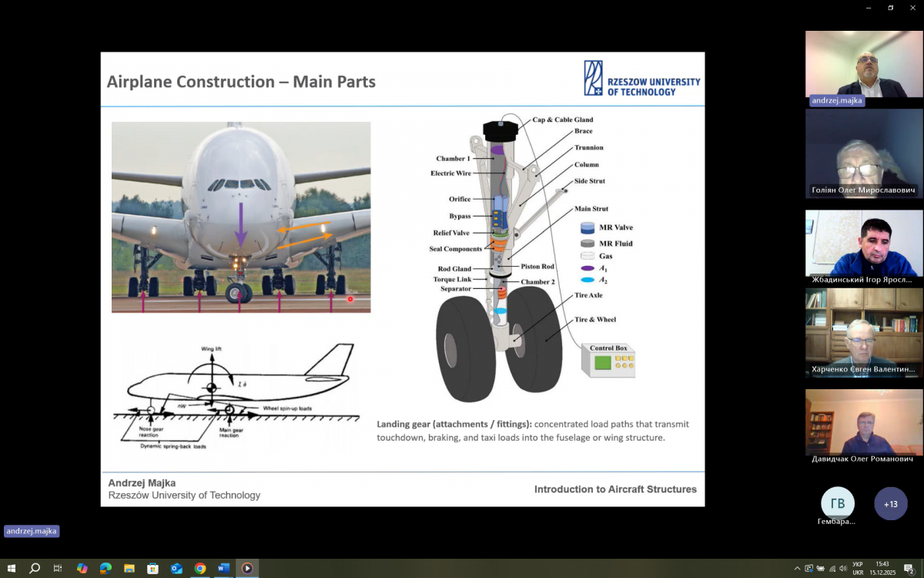Expand the +13 more participants bubble
The width and height of the screenshot is (924, 578).
(x=890, y=504)
